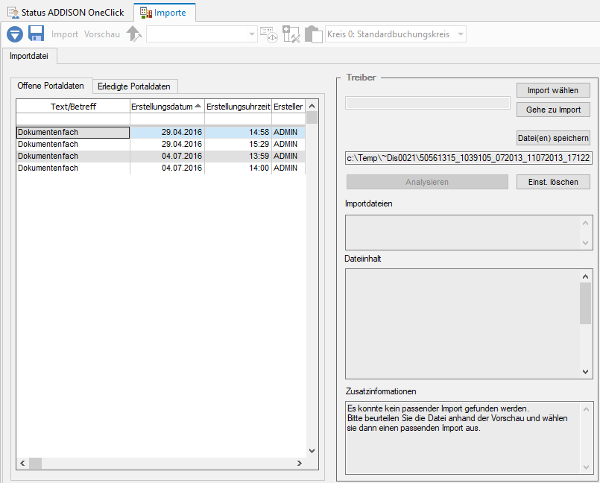
Task: Click the Erstellungsdatum filter row field
Action: click(167, 119)
